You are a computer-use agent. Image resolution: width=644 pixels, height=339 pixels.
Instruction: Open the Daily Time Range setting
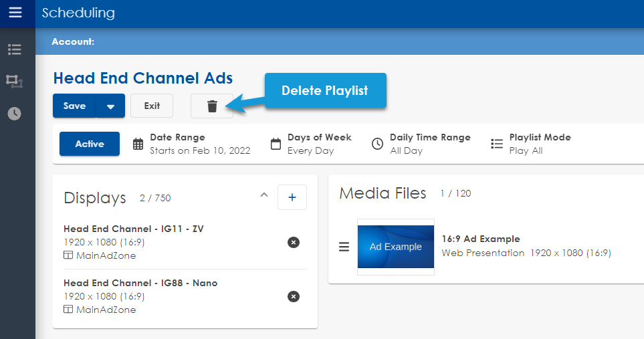point(422,144)
